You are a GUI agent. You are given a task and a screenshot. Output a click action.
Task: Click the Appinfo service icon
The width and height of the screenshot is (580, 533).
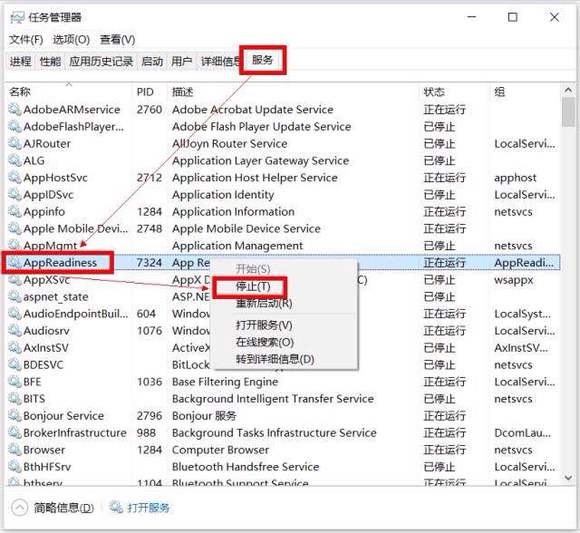pos(15,212)
